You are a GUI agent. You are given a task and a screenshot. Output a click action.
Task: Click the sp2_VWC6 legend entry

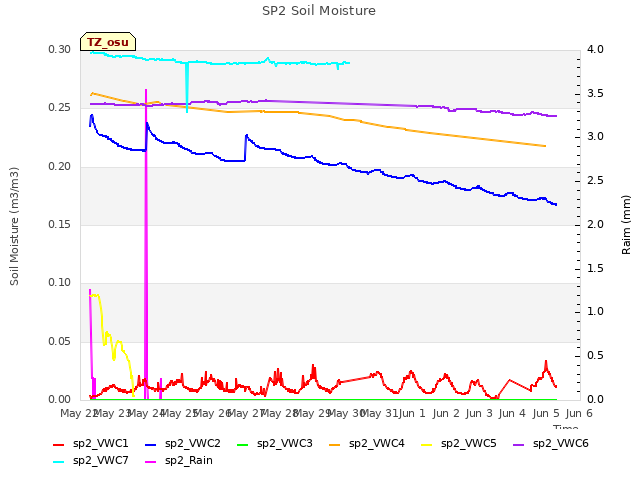(551, 444)
